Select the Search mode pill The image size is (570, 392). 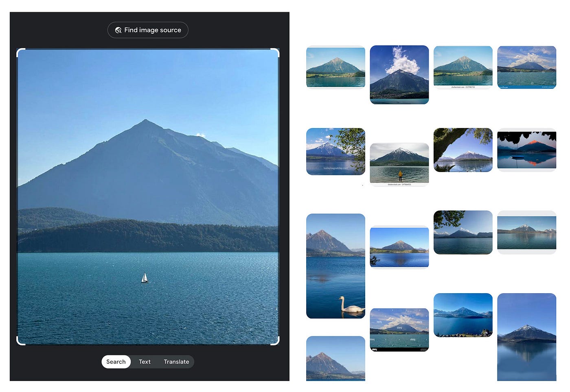(x=116, y=362)
